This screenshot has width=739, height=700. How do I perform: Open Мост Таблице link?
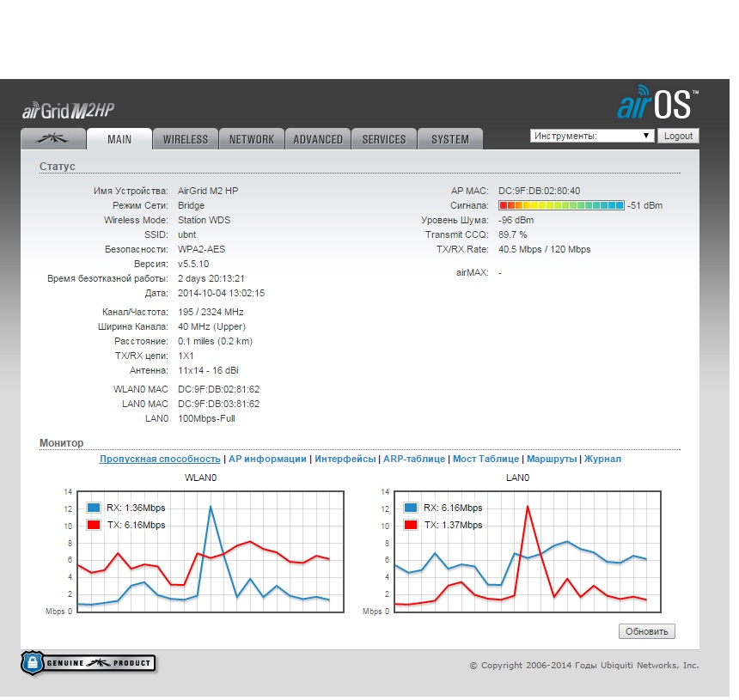(486, 459)
